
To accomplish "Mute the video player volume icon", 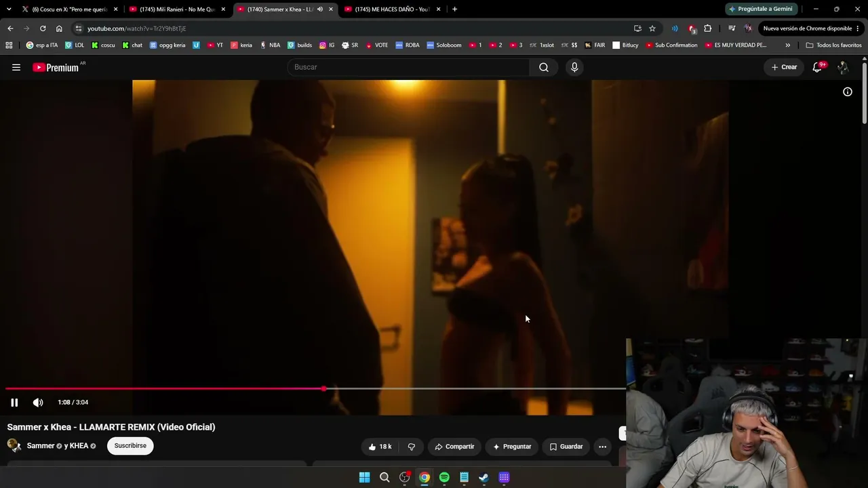I will [x=38, y=403].
